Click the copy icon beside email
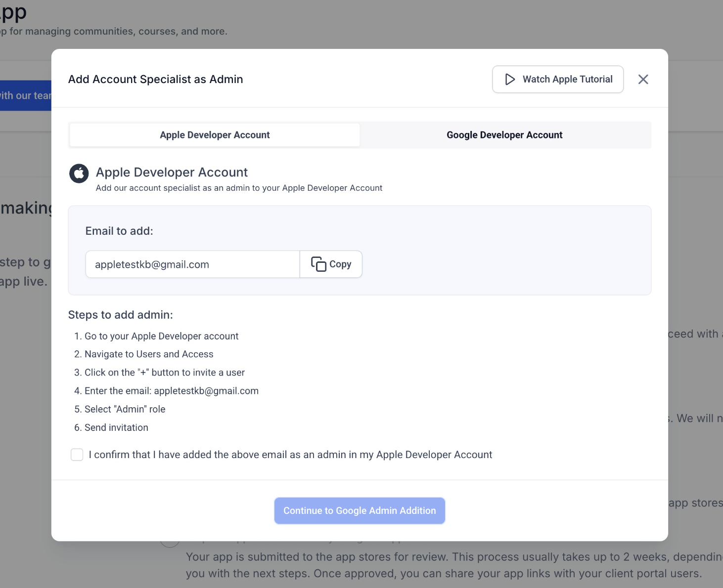 pyautogui.click(x=318, y=264)
